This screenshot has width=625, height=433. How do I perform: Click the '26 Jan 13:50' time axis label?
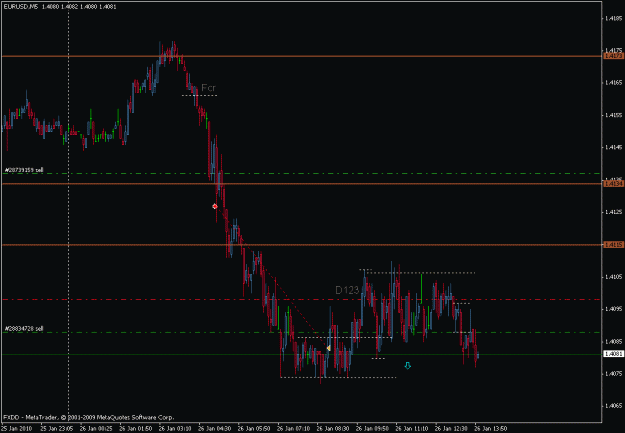coord(491,429)
